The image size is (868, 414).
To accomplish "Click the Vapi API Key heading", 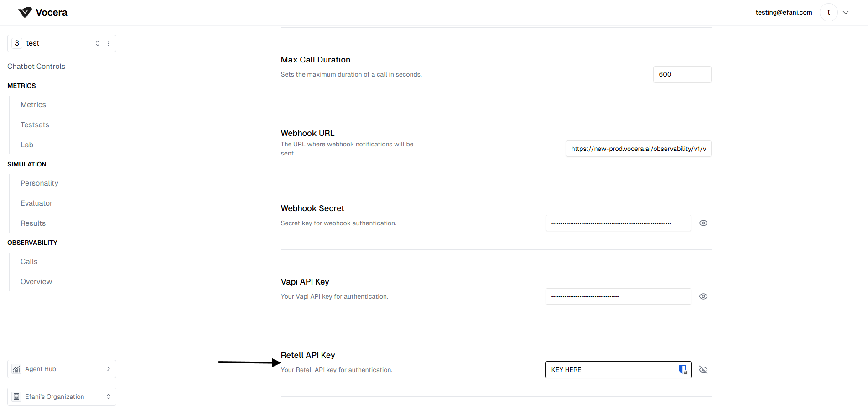I will [305, 282].
